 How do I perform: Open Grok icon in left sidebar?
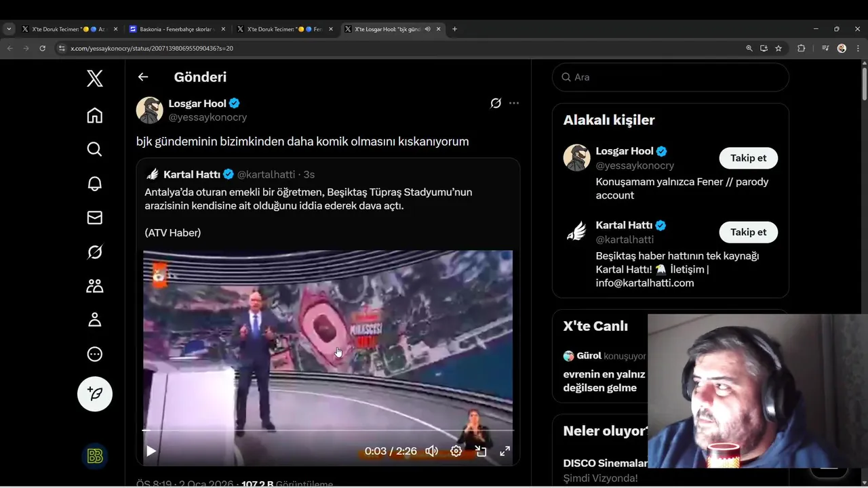click(x=95, y=252)
